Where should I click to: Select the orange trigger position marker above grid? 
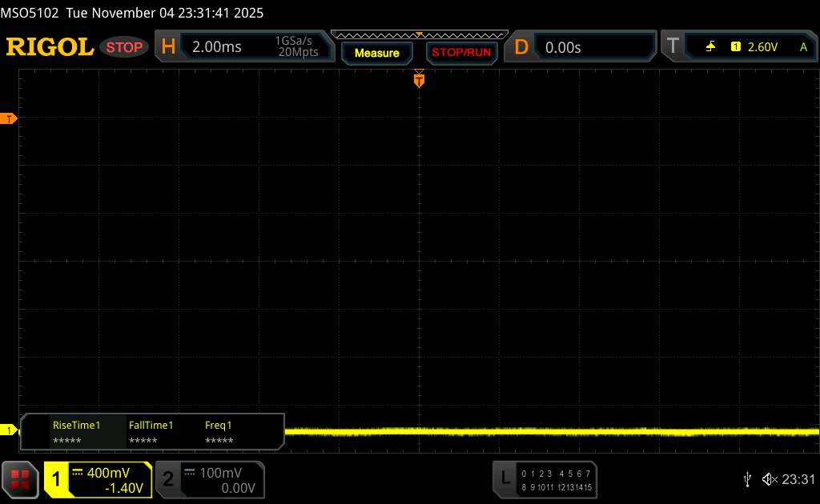[419, 79]
